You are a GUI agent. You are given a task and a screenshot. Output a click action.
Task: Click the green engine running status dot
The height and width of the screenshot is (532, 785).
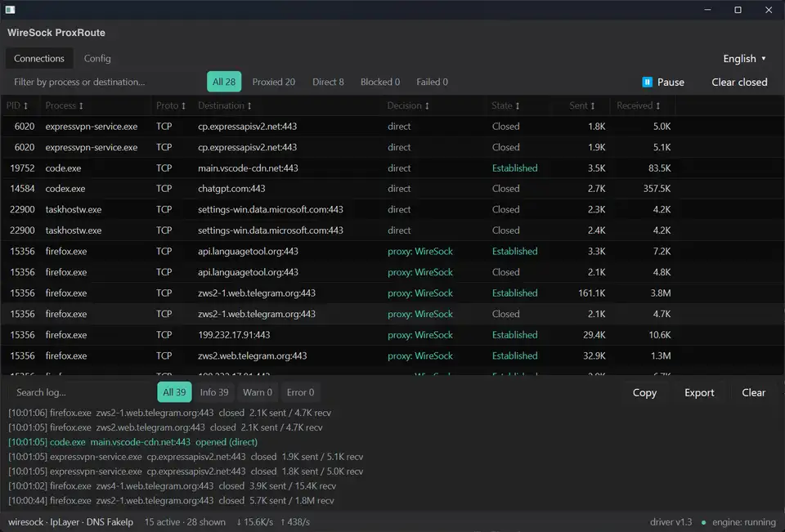tap(703, 522)
